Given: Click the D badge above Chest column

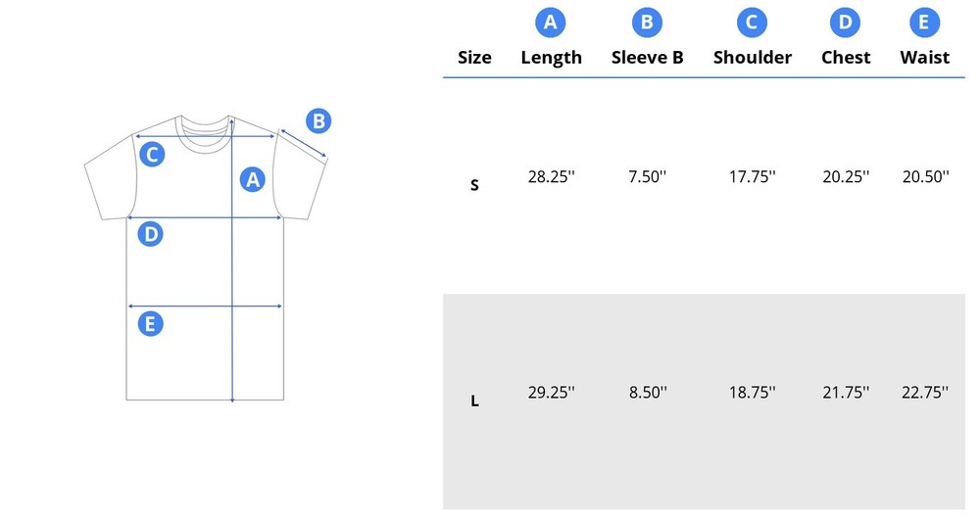Looking at the screenshot, I should (x=845, y=23).
